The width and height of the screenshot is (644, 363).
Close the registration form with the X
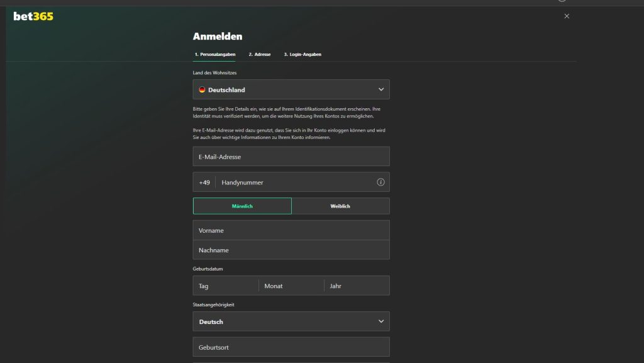567,16
